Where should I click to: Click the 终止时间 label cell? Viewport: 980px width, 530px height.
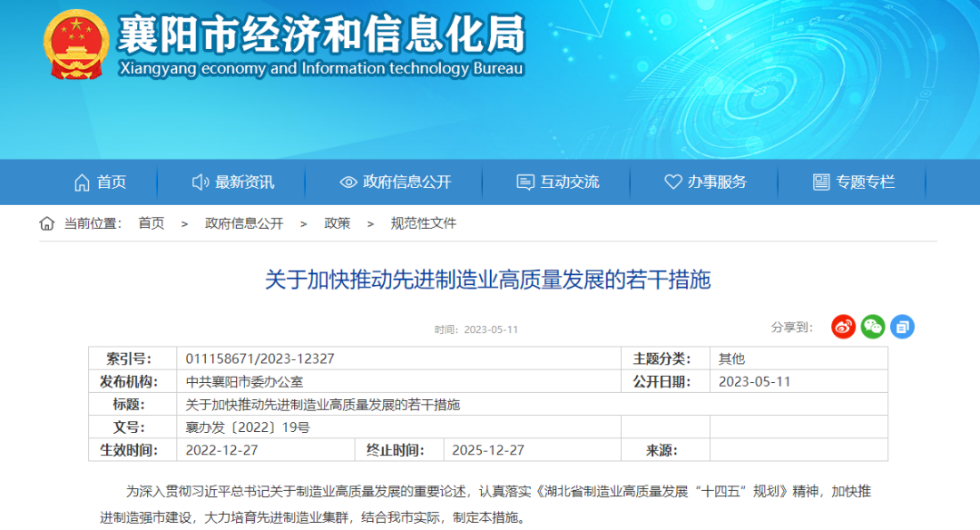399,450
